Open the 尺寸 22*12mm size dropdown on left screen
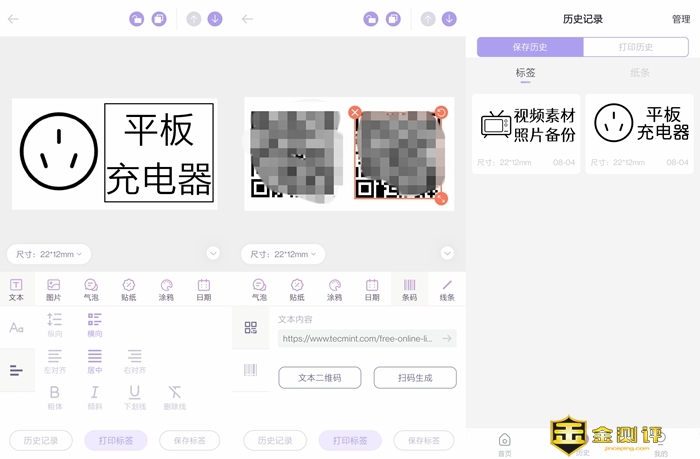 coord(49,254)
